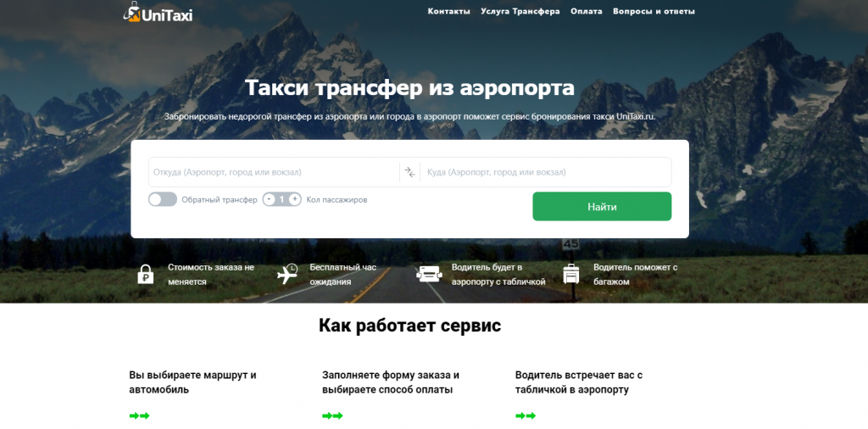This screenshot has width=868, height=429.
Task: Click green arrows under route selection step
Action: pos(140,415)
